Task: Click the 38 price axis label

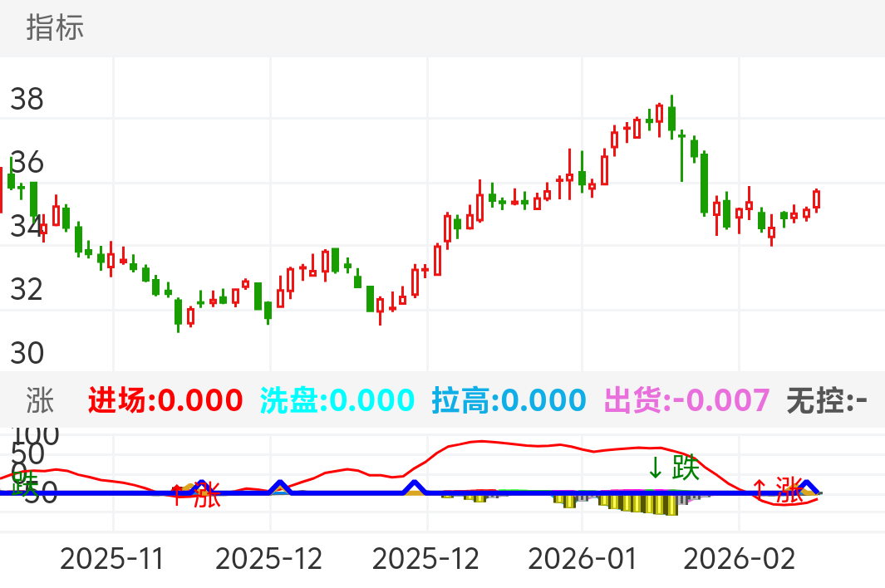Action: [x=27, y=100]
